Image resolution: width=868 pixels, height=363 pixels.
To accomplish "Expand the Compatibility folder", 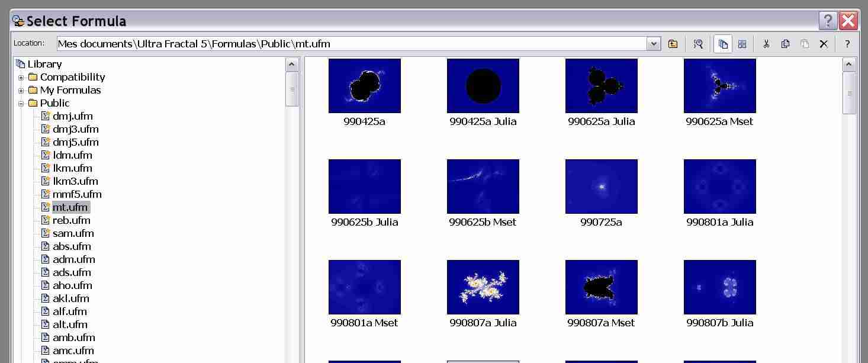I will (x=21, y=78).
